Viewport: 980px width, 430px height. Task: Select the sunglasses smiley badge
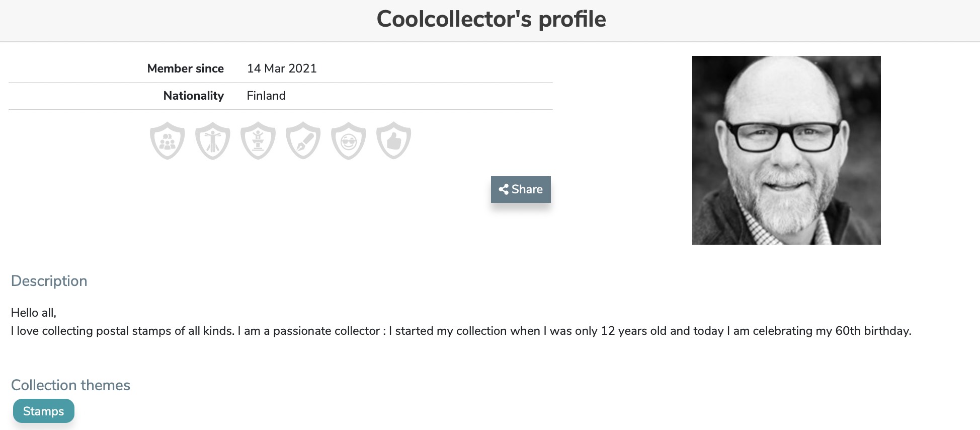tap(349, 140)
